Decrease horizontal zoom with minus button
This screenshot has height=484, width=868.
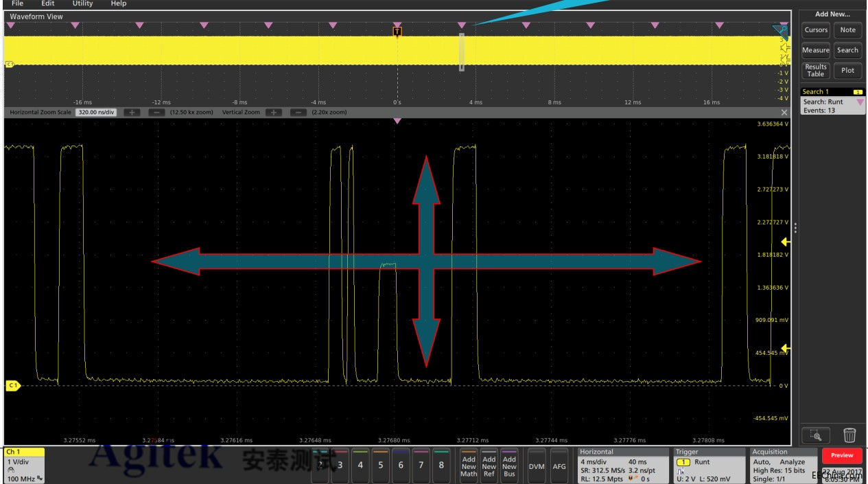click(157, 112)
